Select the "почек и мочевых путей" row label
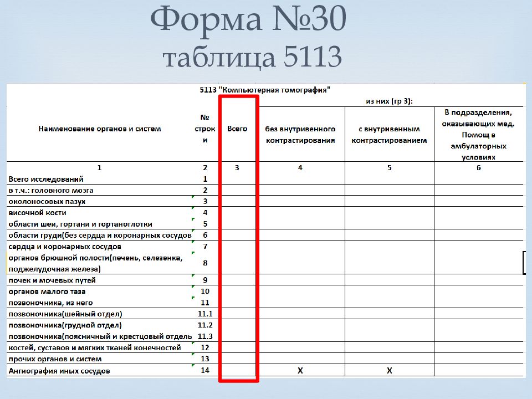The height and width of the screenshot is (399, 532). coord(52,280)
